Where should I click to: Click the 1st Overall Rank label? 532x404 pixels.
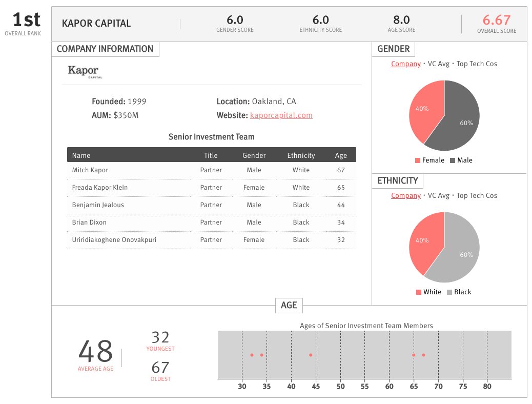tap(23, 24)
